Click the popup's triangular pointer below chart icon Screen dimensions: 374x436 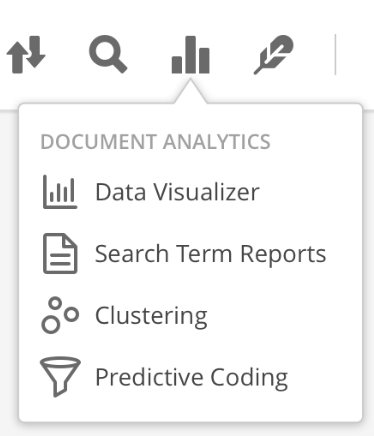pyautogui.click(x=190, y=91)
